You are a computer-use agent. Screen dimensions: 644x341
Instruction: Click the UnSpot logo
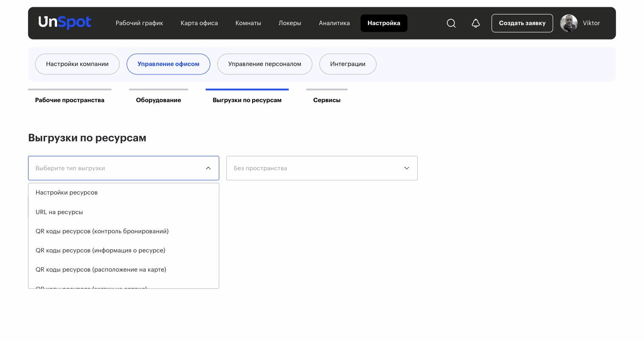pyautogui.click(x=65, y=23)
